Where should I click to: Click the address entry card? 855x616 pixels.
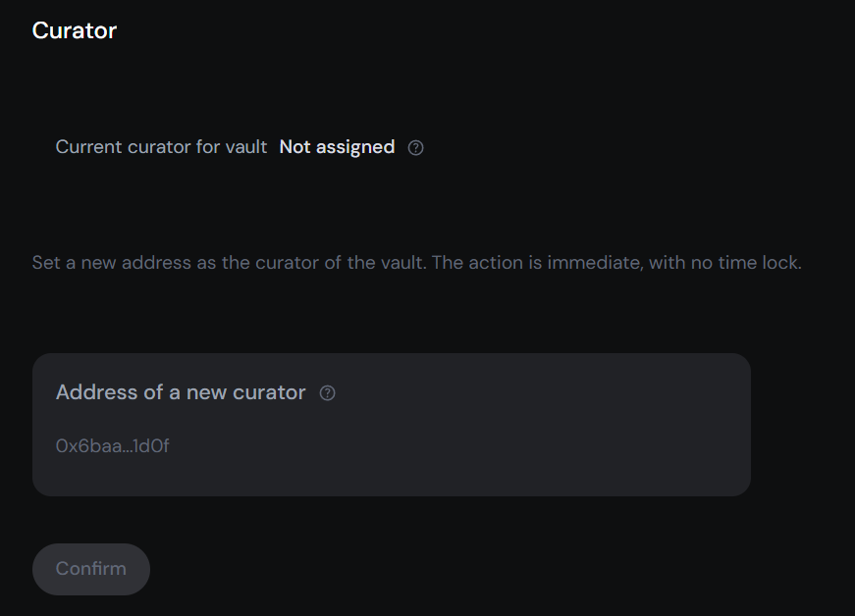click(391, 424)
